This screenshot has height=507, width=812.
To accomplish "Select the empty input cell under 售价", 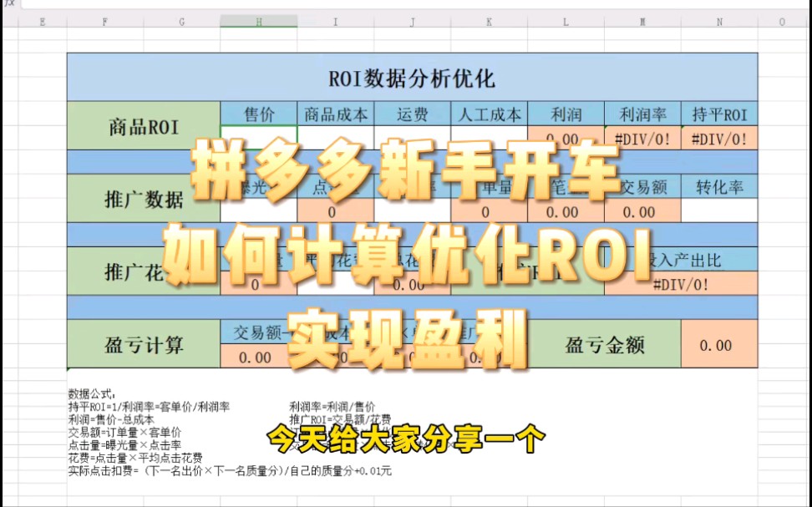I will [x=258, y=138].
